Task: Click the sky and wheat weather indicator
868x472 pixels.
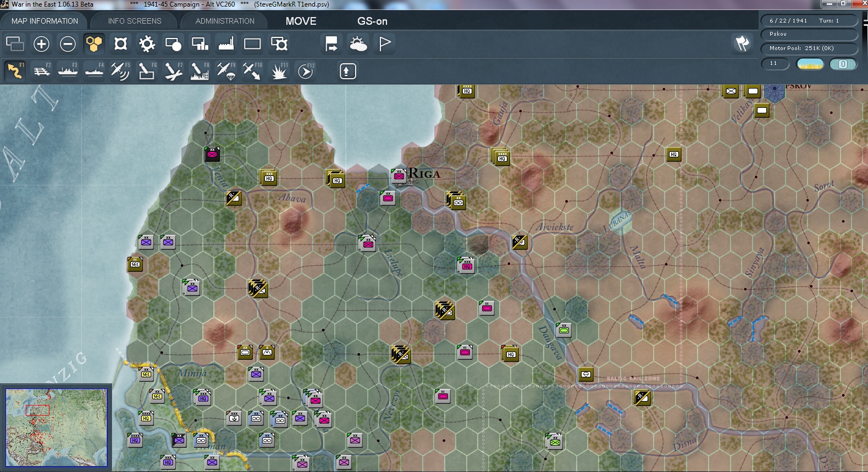Action: coord(810,64)
